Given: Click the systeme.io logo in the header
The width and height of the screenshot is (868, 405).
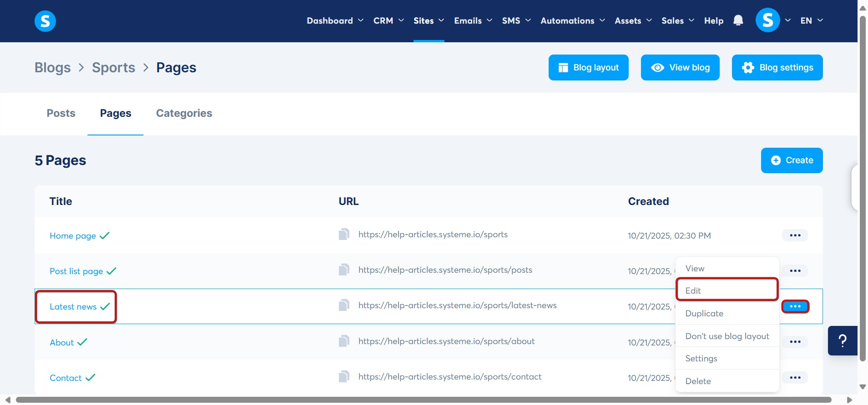Looking at the screenshot, I should click(45, 21).
